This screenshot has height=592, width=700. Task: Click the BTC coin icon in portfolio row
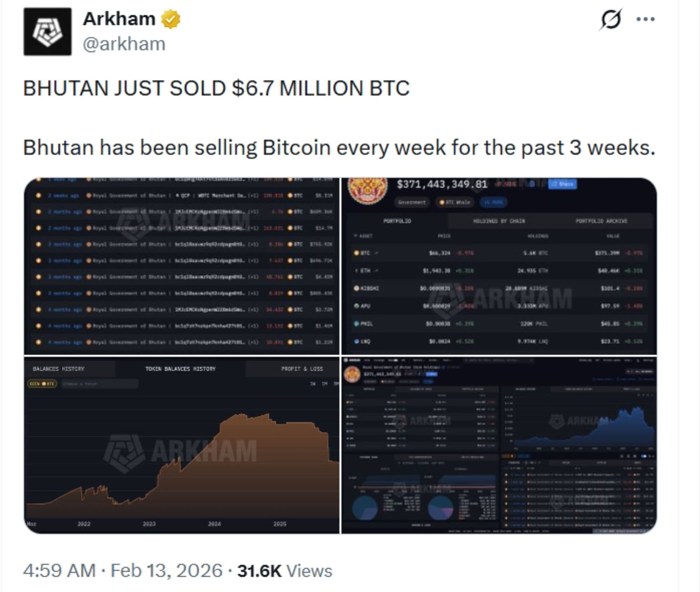click(357, 253)
